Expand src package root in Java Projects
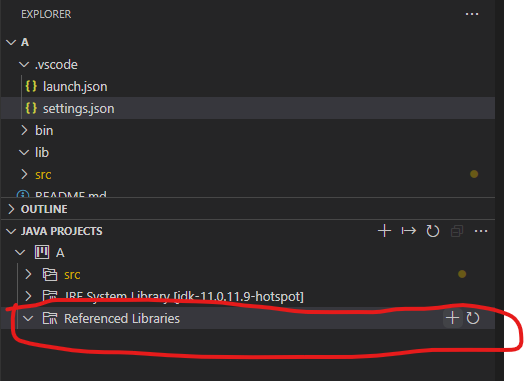 tap(28, 275)
